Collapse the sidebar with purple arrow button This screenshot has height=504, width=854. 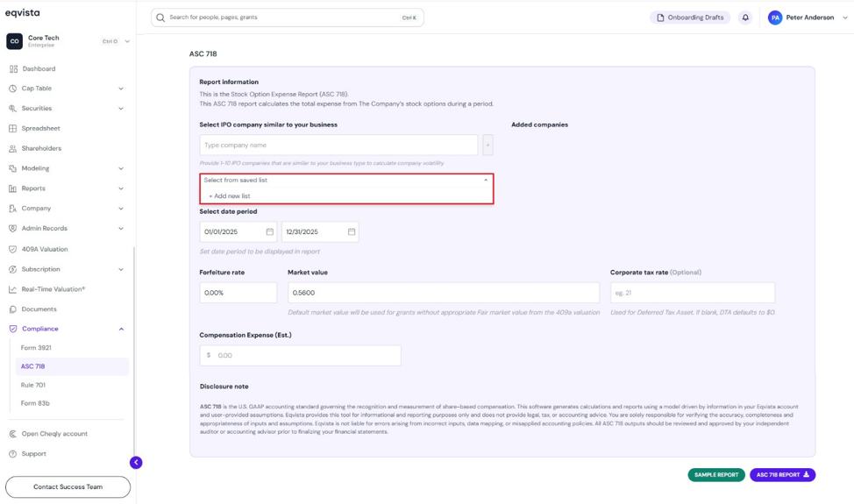[136, 463]
